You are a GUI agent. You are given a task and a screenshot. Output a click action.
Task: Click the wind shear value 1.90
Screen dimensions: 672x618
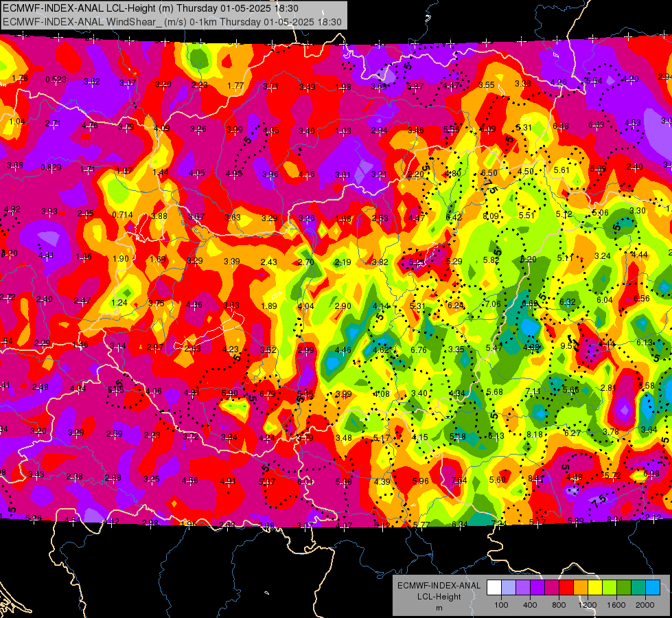(121, 259)
